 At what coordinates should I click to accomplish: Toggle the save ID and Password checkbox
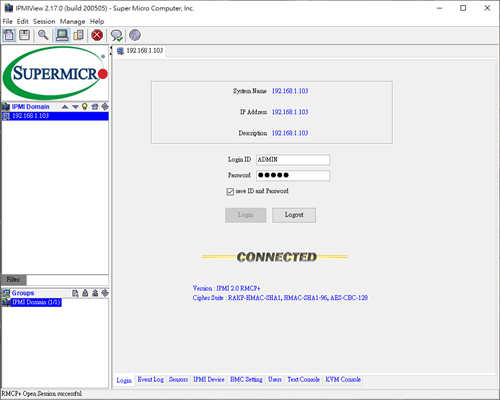point(230,191)
